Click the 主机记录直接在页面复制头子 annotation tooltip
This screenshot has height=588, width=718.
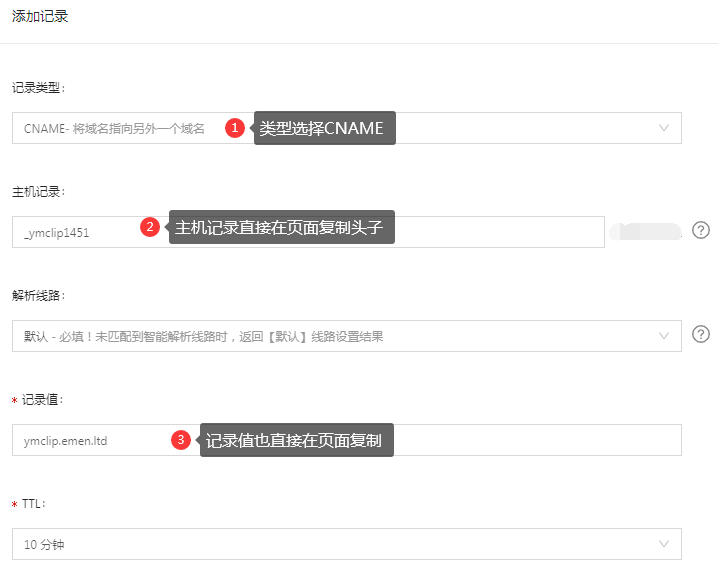tap(281, 227)
